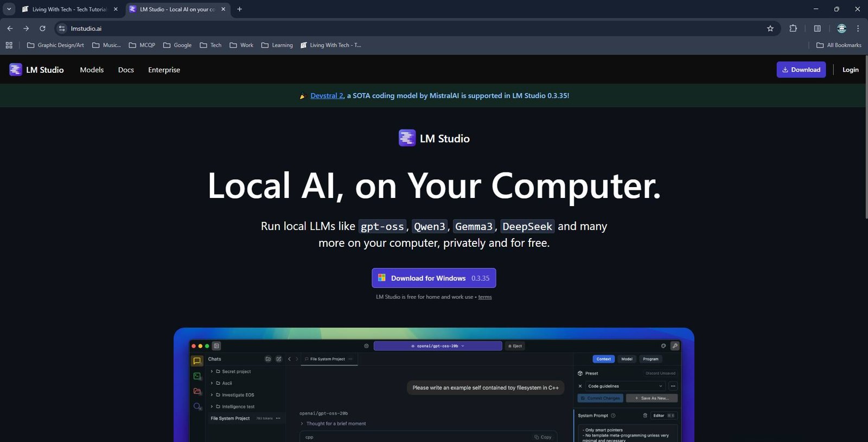Open the tab search dropdown arrow

9,9
